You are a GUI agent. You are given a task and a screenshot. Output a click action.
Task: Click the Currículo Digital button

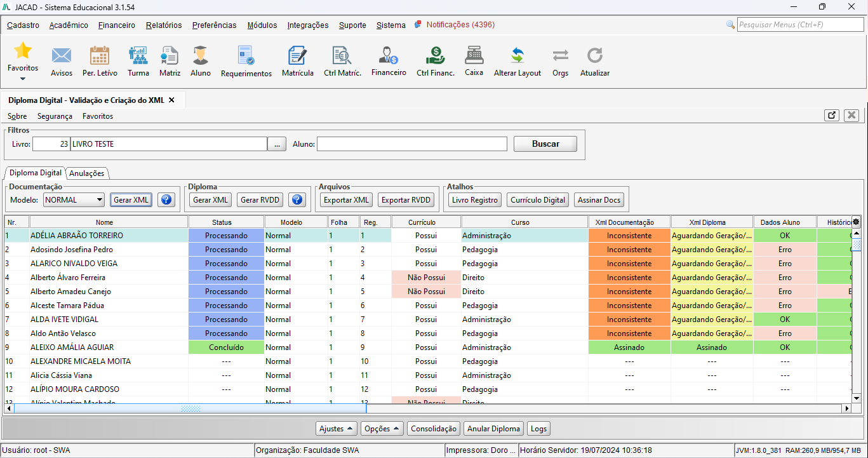[538, 200]
